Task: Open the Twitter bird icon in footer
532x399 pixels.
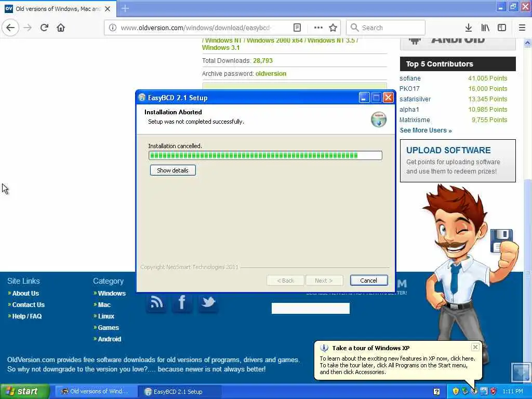Action: click(x=208, y=302)
